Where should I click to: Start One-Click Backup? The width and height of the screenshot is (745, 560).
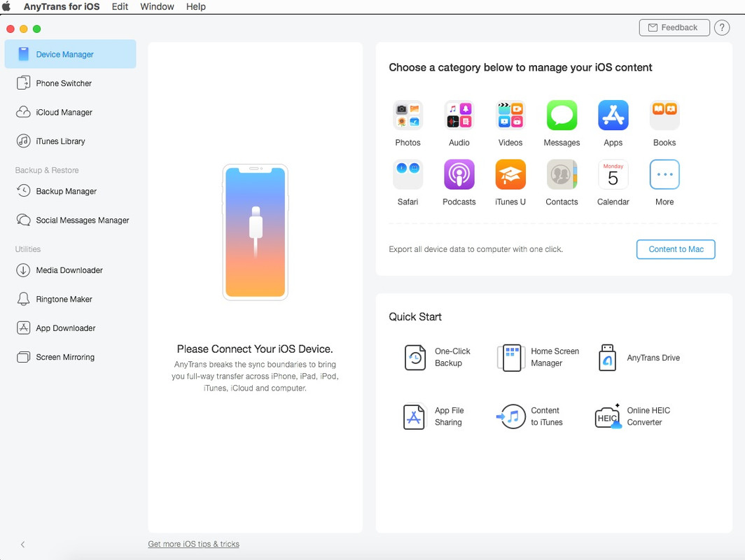click(x=437, y=357)
